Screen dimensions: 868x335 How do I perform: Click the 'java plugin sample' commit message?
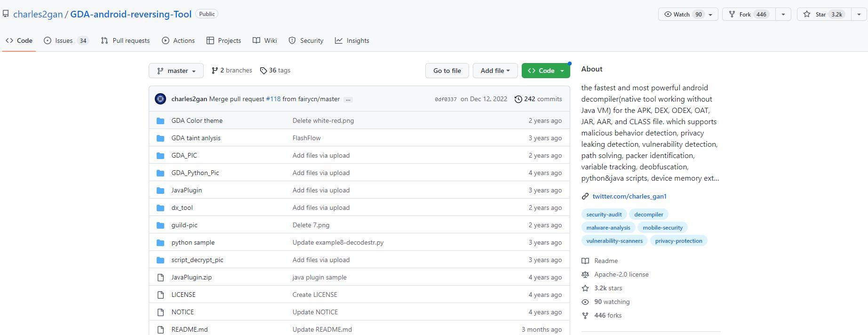click(319, 277)
